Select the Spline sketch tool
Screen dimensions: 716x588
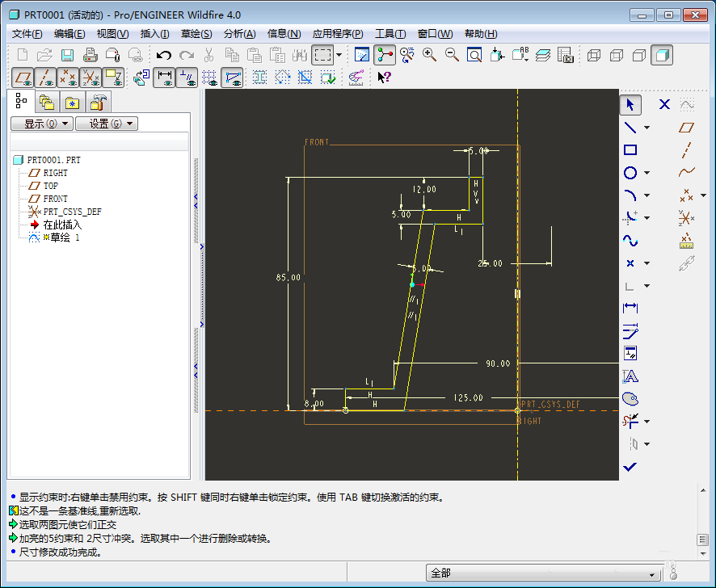(x=630, y=241)
